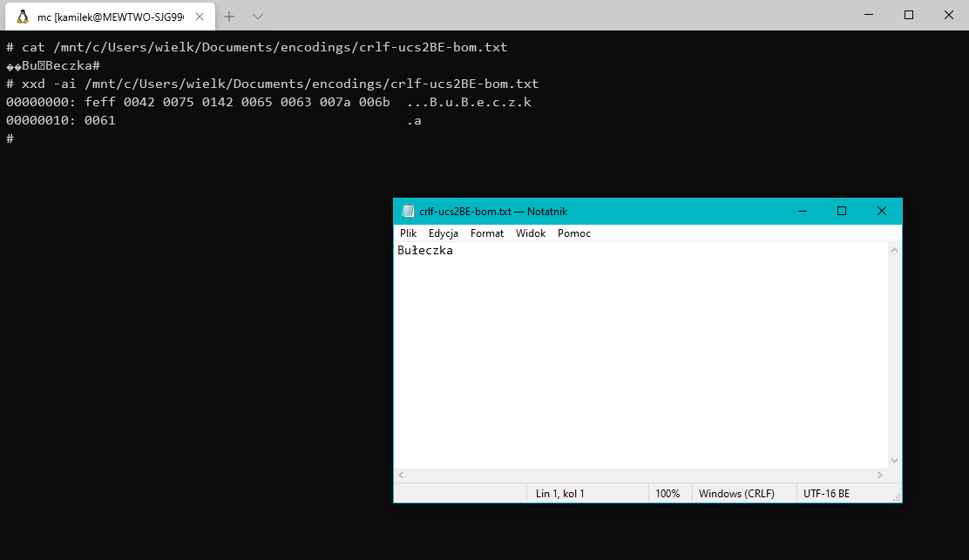This screenshot has width=969, height=560.
Task: Click the Tux penguin icon on terminal tab
Action: pyautogui.click(x=24, y=15)
